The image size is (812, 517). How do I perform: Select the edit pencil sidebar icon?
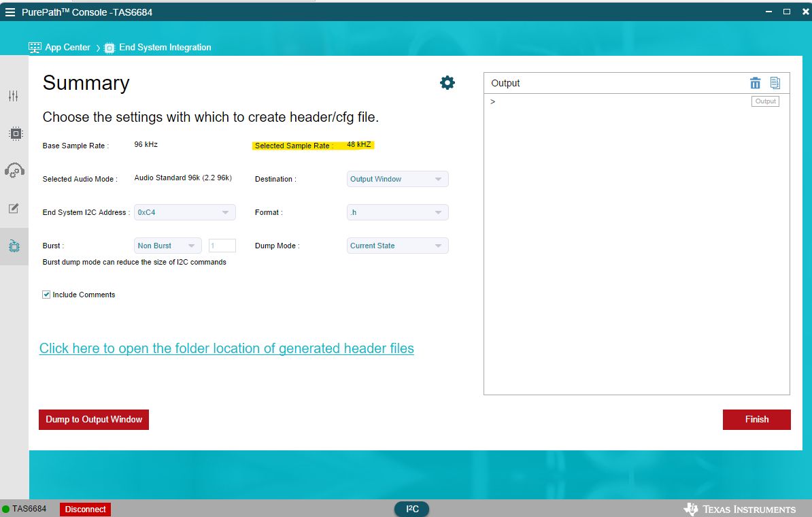coord(14,208)
